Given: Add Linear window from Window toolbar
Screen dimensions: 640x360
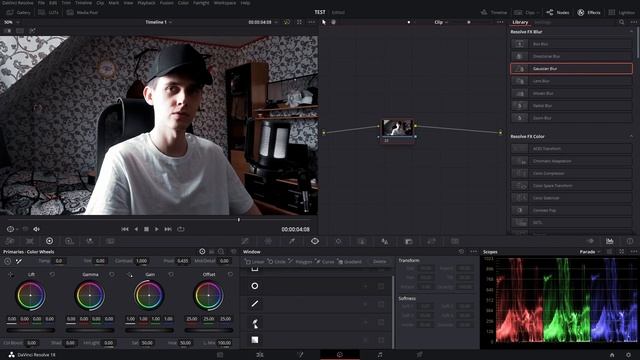Looking at the screenshot, I should click(x=255, y=261).
